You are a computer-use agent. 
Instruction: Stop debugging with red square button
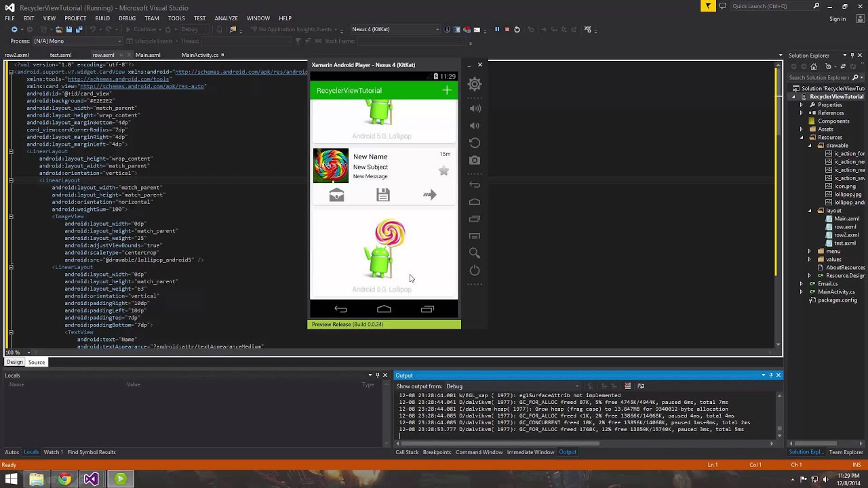507,29
